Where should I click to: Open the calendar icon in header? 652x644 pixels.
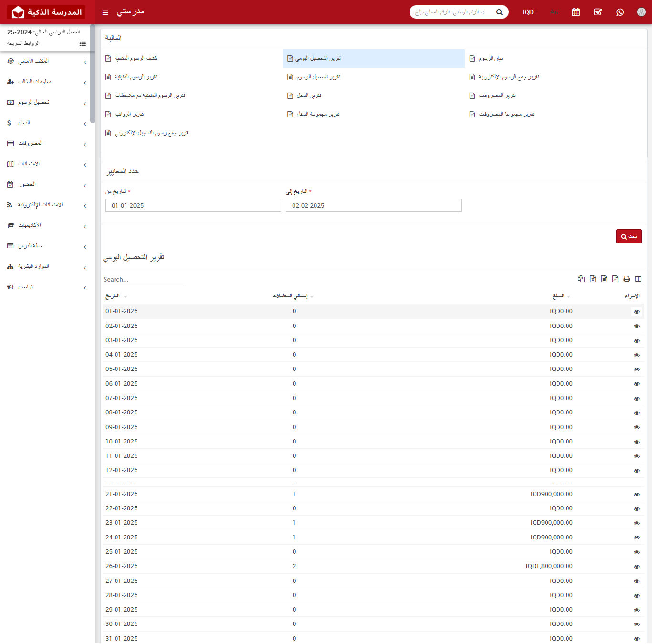576,12
